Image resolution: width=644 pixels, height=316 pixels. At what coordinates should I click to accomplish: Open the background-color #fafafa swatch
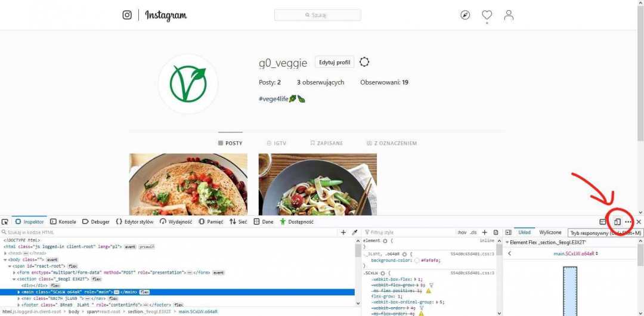[417, 261]
